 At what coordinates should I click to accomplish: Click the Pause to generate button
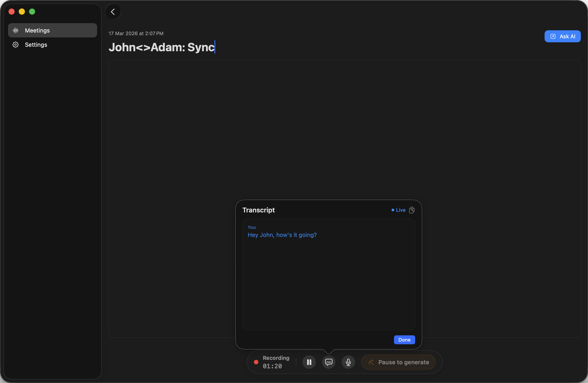click(398, 362)
